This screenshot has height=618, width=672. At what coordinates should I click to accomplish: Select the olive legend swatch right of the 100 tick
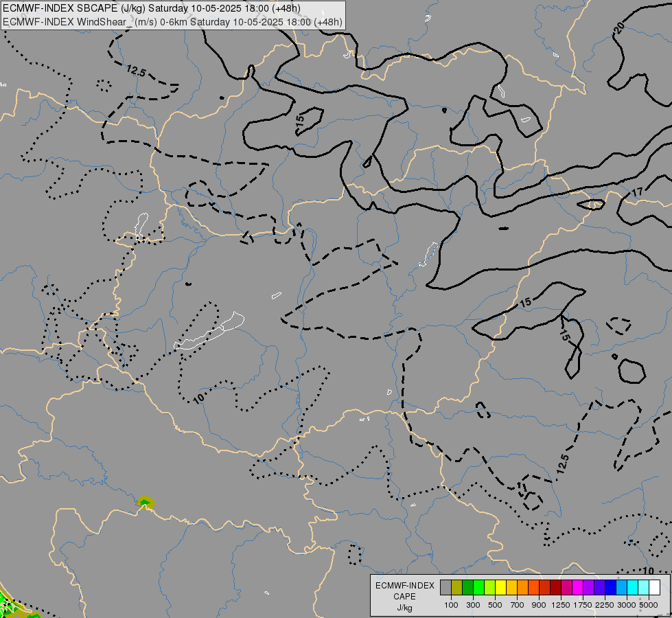coord(457,587)
